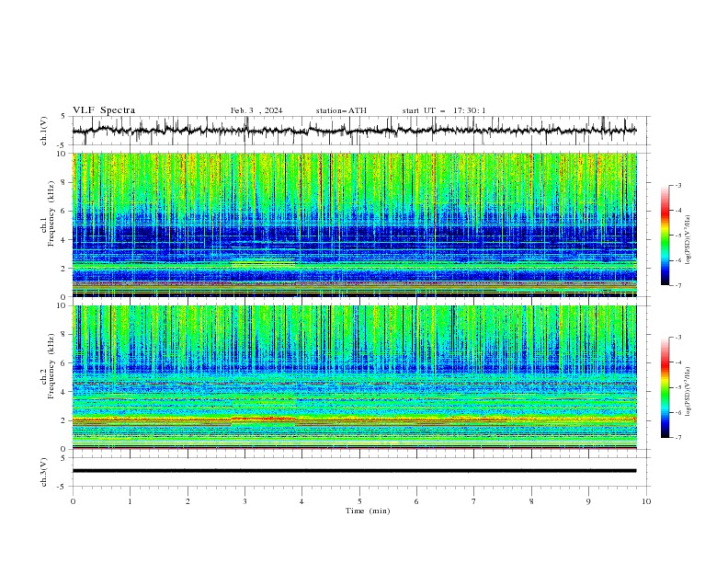Click the ch.1 voltage waveform trace
Image resolution: width=728 pixels, height=563 pixels.
354,131
